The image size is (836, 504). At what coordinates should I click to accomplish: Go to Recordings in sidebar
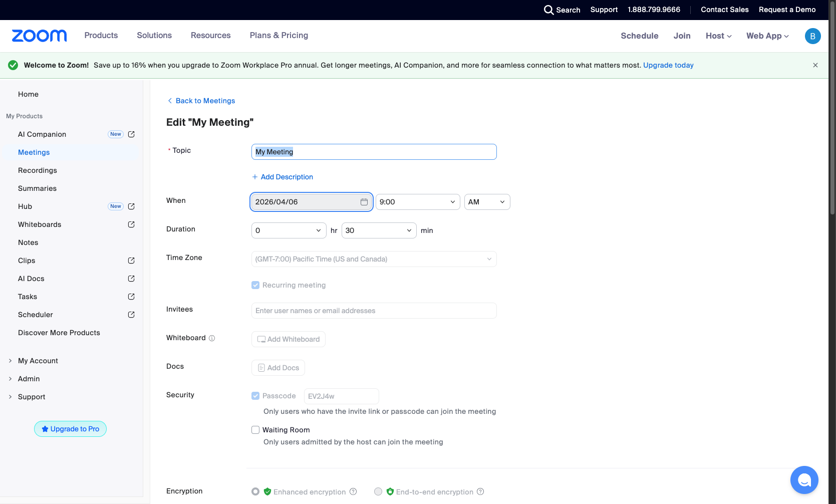click(38, 170)
